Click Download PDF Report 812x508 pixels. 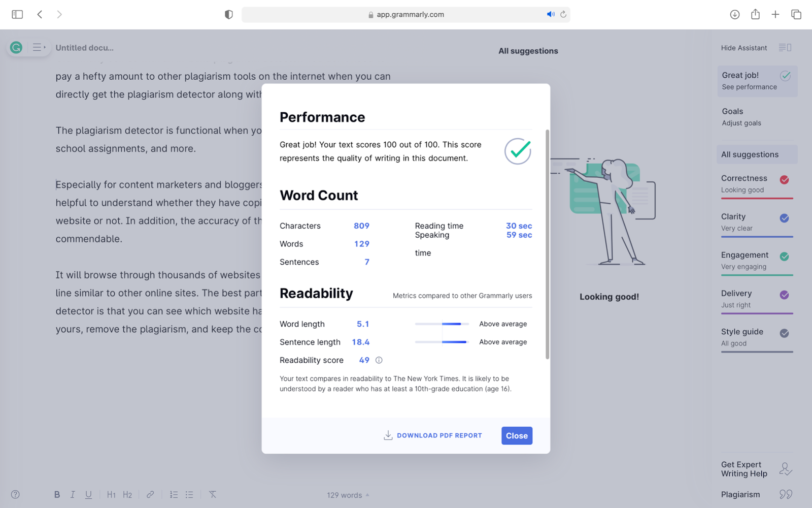pos(433,435)
